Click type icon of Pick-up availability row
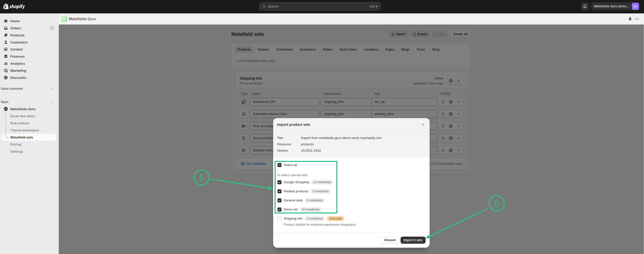The height and width of the screenshot is (254, 644). [x=243, y=126]
